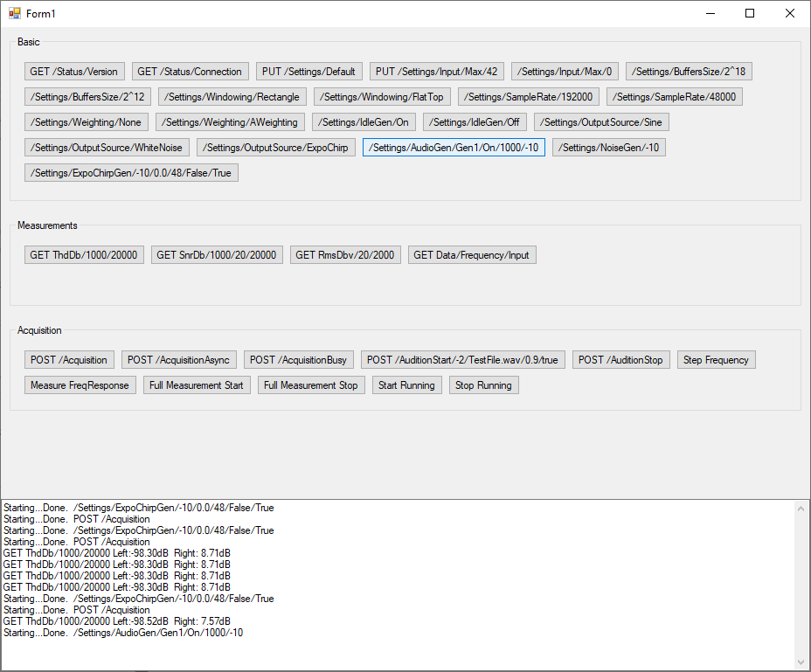Set windowing to Rectangle

click(232, 97)
